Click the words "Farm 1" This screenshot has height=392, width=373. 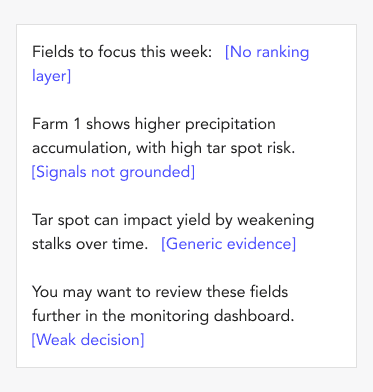click(56, 124)
